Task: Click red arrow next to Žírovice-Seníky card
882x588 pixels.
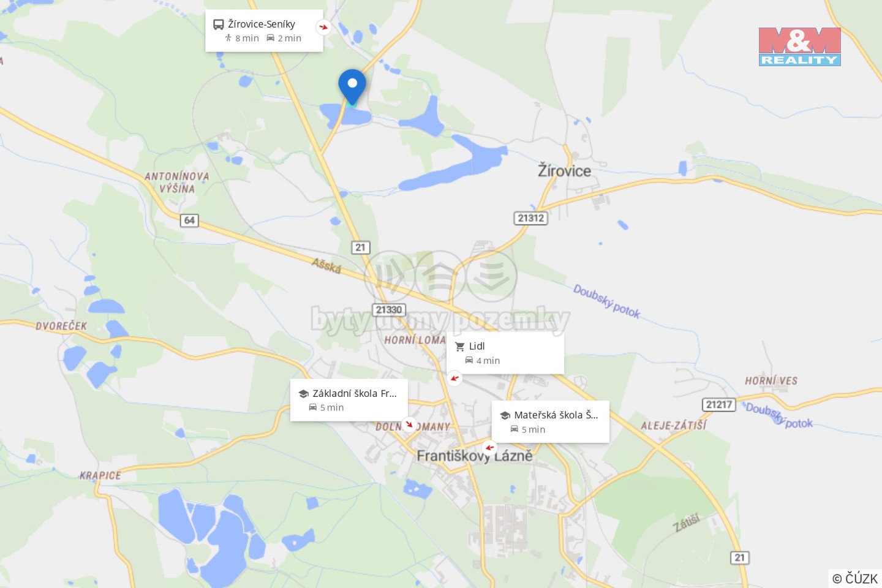Action: (323, 27)
